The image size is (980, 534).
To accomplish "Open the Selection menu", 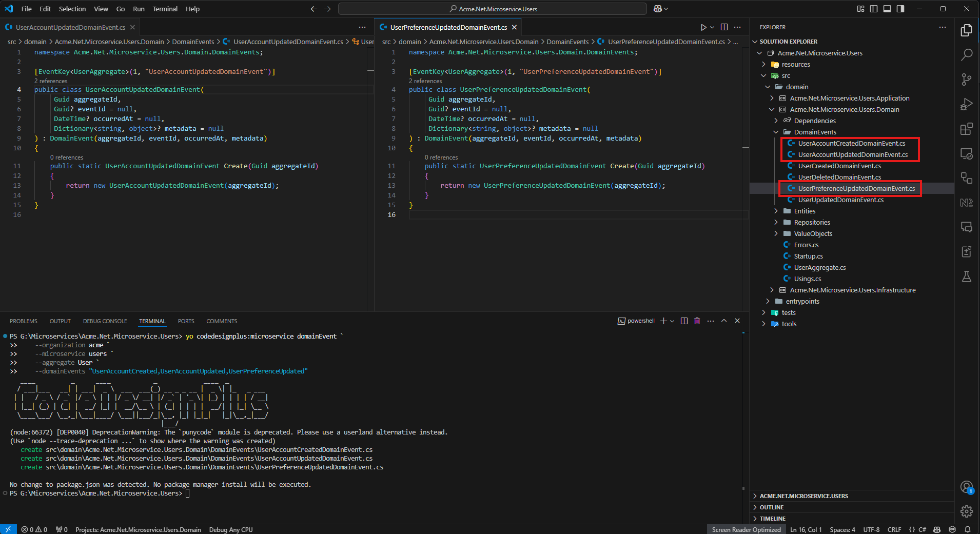I will pos(72,9).
